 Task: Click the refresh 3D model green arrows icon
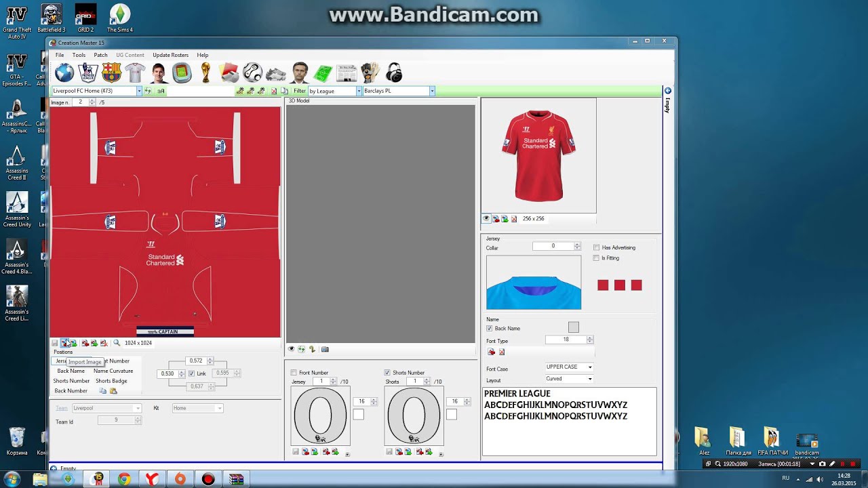point(301,349)
